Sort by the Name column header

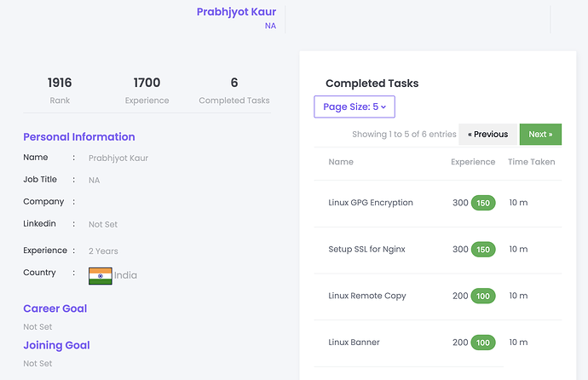341,162
